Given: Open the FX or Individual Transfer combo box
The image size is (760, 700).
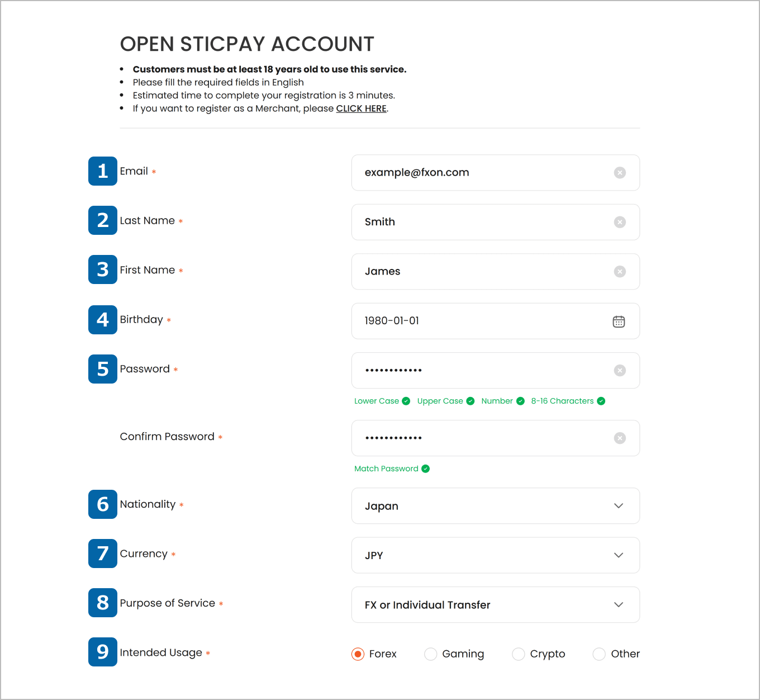Looking at the screenshot, I should click(496, 604).
